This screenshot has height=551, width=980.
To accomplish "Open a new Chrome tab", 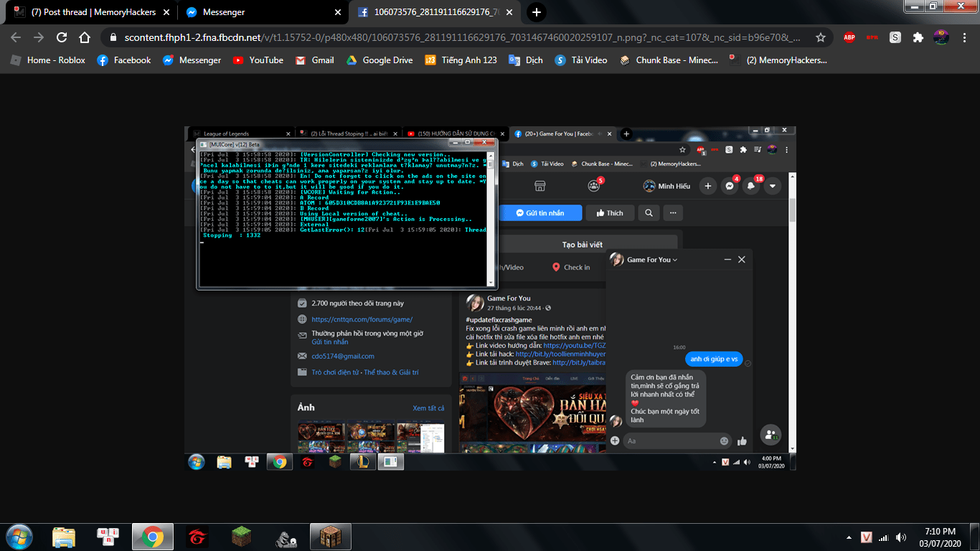I will 536,12.
